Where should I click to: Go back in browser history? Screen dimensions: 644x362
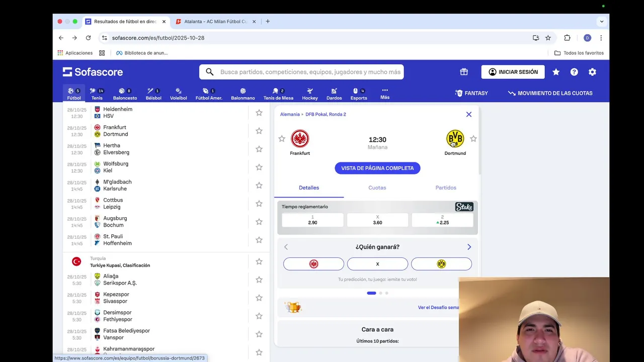click(x=61, y=38)
